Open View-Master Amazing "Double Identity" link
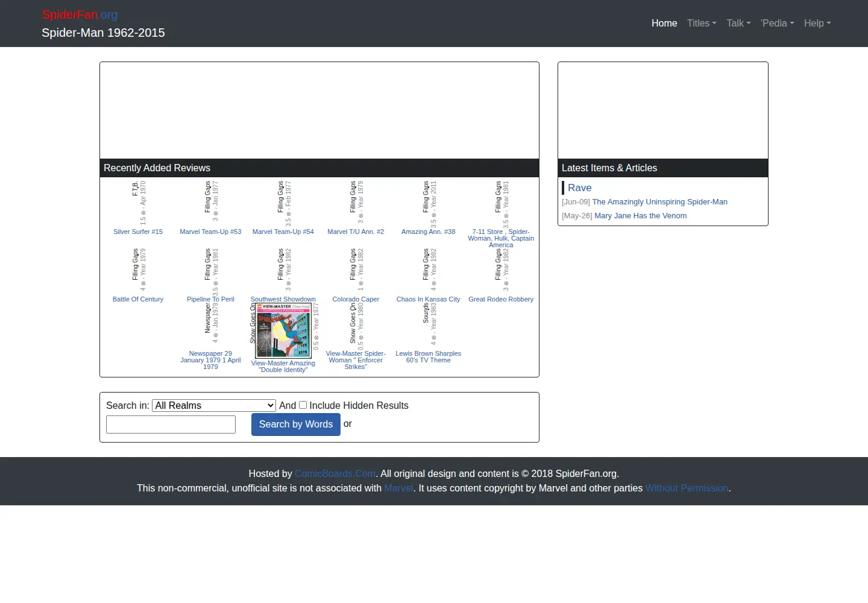 click(283, 367)
